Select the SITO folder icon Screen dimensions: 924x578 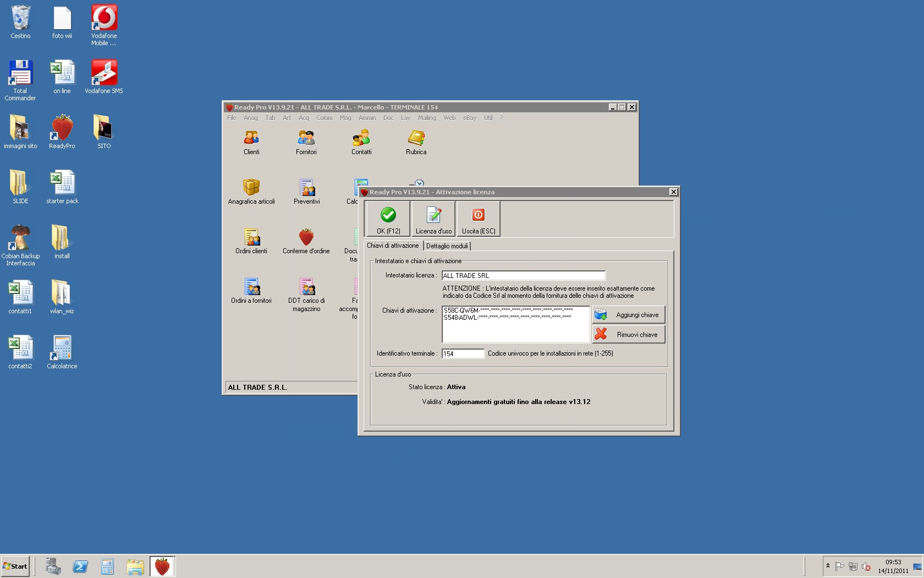click(104, 133)
